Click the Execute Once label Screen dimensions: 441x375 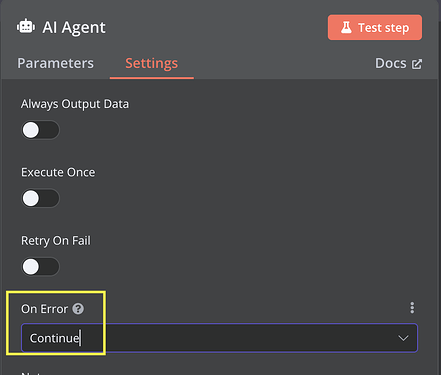click(x=58, y=172)
